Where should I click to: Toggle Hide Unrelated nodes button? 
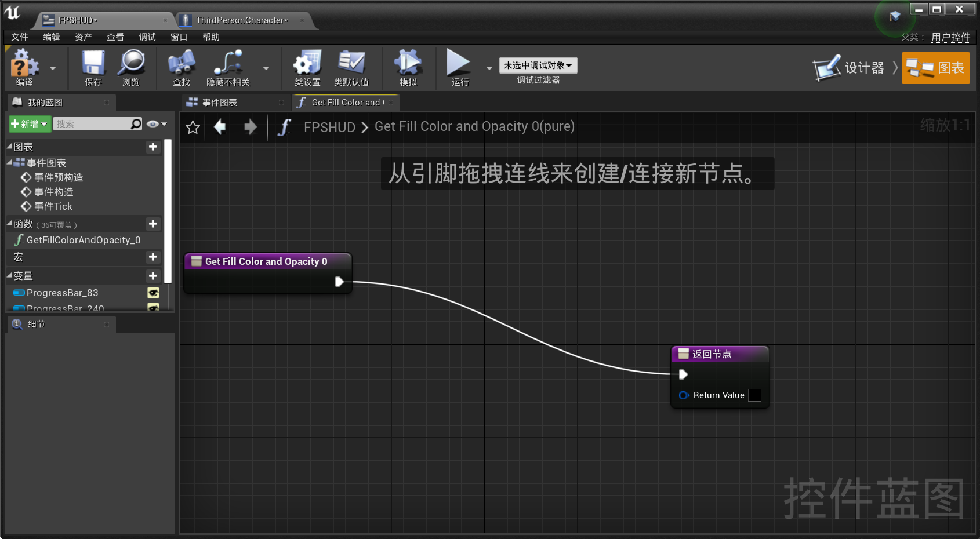(228, 64)
